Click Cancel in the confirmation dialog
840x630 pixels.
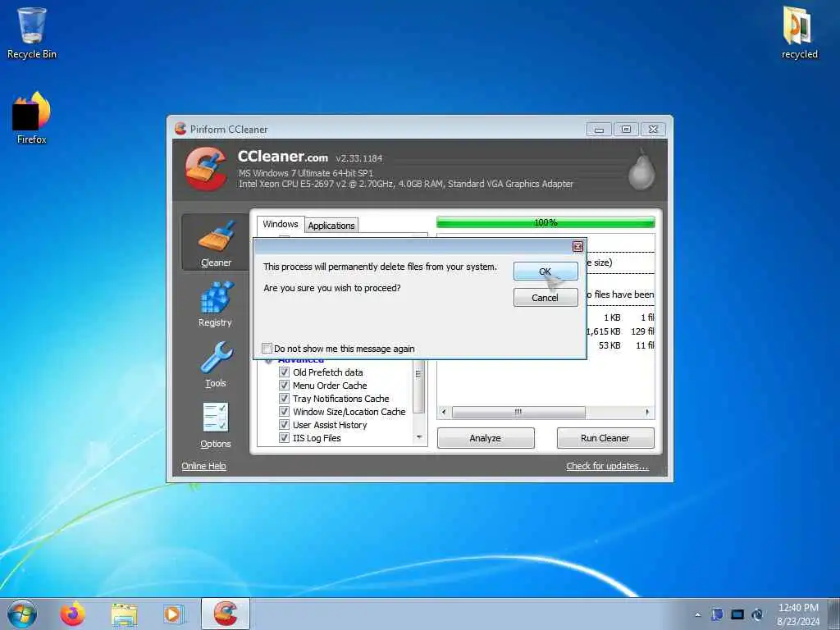point(546,297)
